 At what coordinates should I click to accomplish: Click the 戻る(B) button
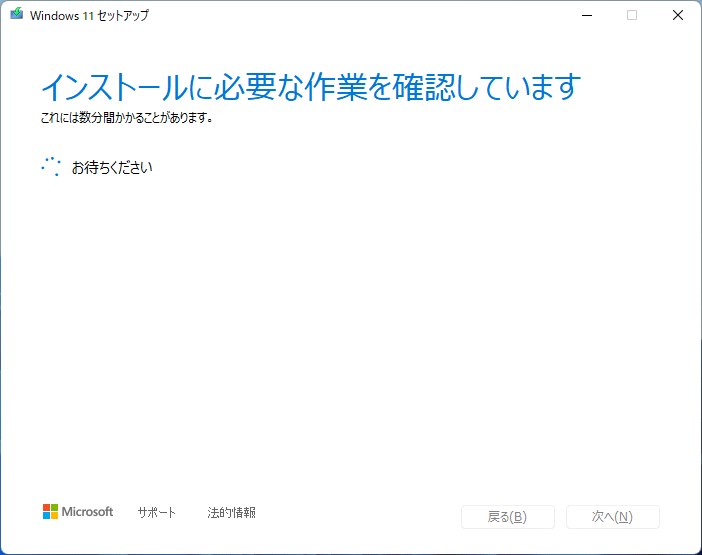(x=508, y=517)
